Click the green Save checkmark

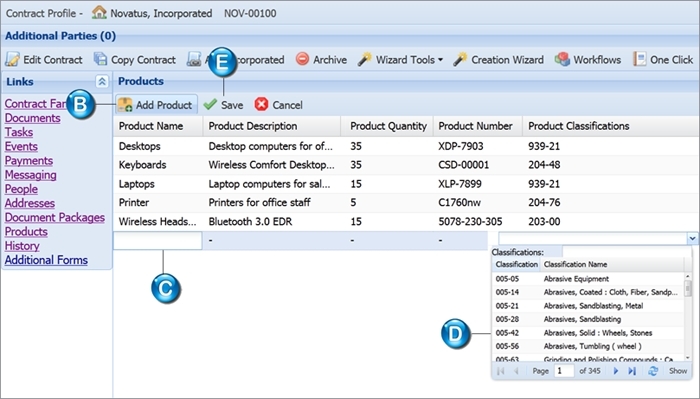(x=210, y=104)
